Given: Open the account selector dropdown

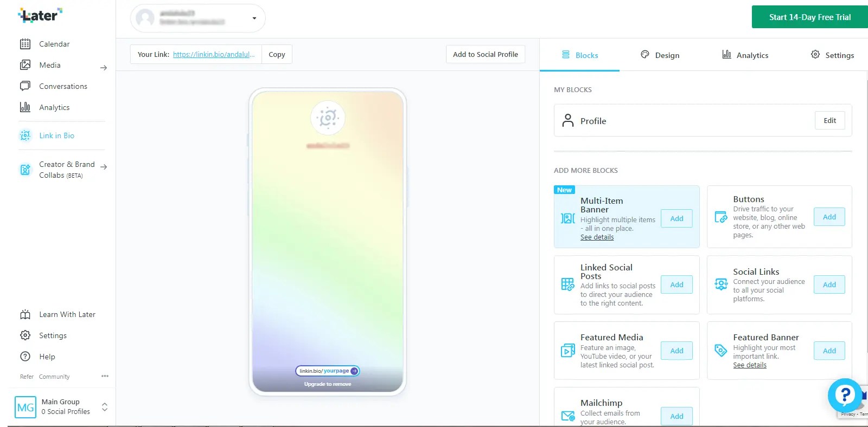Looking at the screenshot, I should [x=197, y=18].
